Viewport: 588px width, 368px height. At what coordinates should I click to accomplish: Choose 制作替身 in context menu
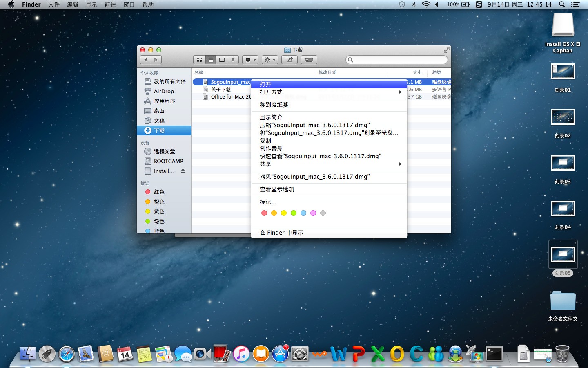(329, 148)
